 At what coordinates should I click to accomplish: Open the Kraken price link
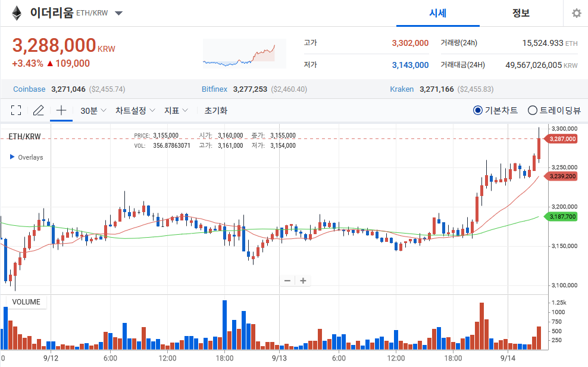(402, 89)
